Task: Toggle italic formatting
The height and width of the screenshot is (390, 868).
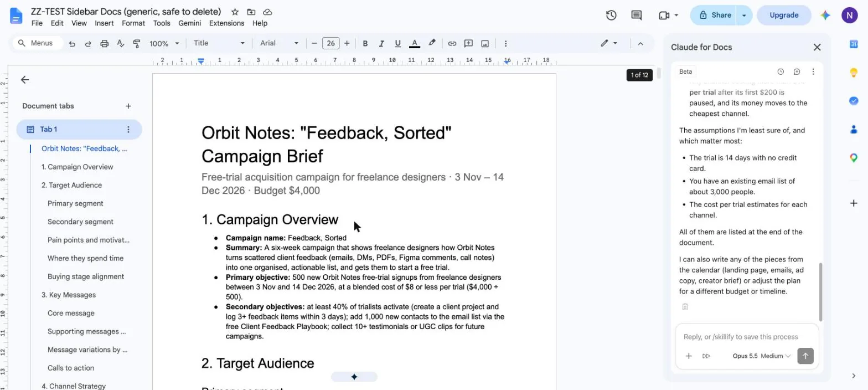Action: pos(381,43)
